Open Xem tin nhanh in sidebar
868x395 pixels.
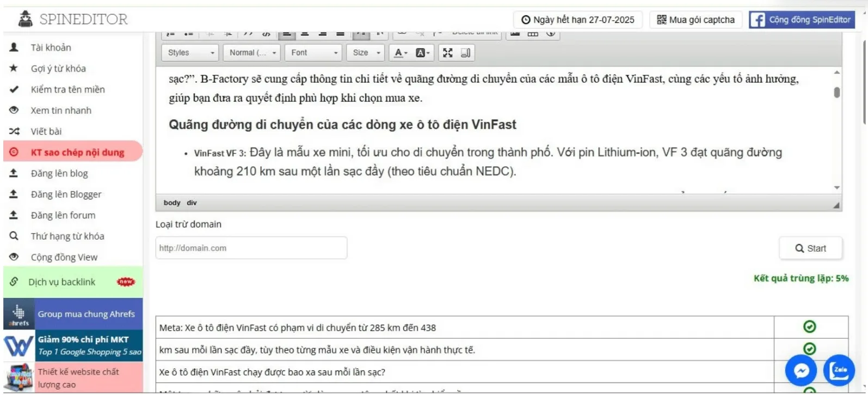(61, 110)
